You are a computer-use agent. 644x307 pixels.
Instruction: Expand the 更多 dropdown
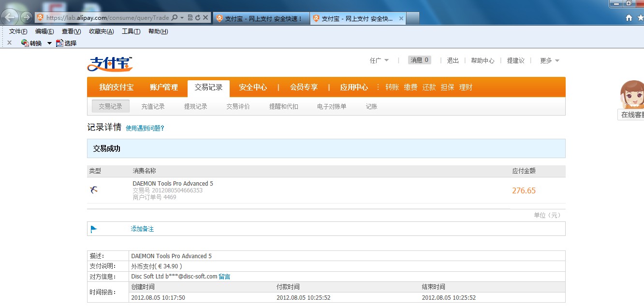click(x=550, y=60)
